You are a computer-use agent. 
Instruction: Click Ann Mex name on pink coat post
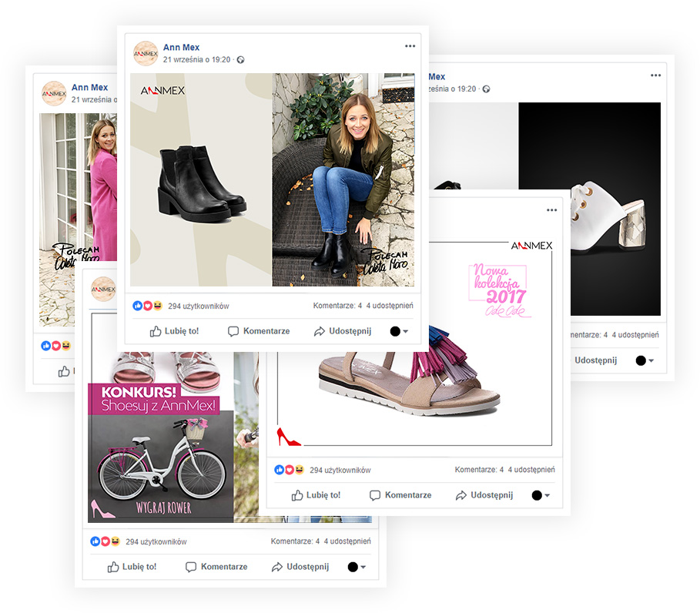tap(90, 88)
